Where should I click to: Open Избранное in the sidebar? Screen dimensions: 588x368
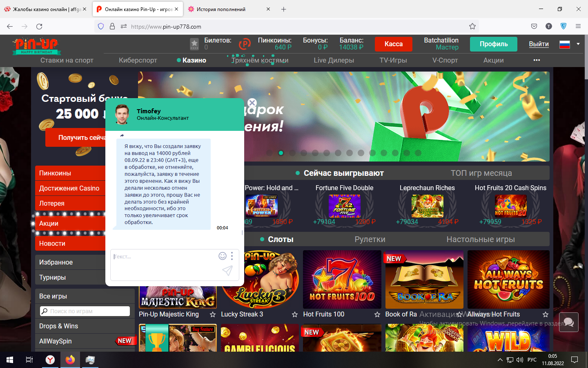70,262
